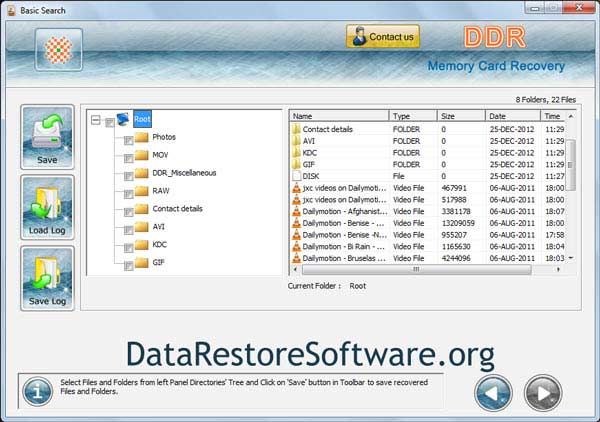Click the Save recovered files button
Viewport: 600px width, 422px height.
(47, 137)
